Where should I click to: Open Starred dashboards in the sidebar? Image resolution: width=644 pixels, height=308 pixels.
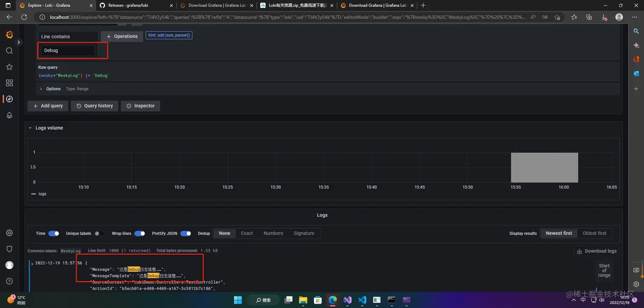[9, 67]
